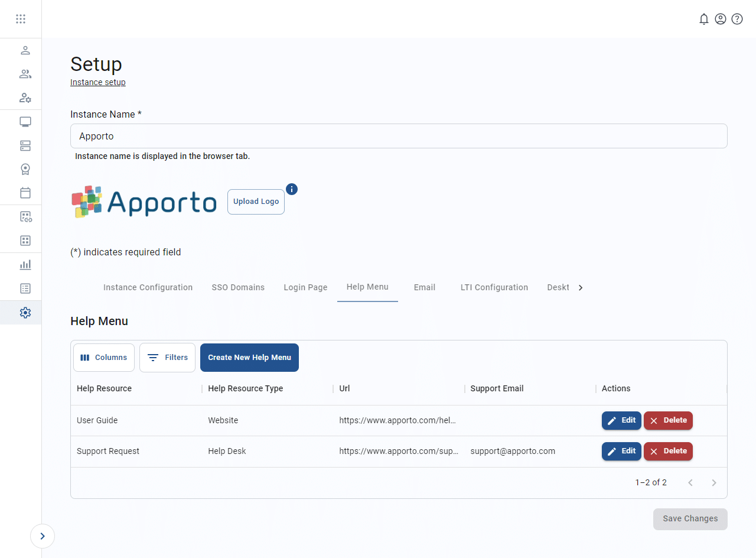Open the app launcher grid icon
The height and width of the screenshot is (558, 756).
pos(21,19)
